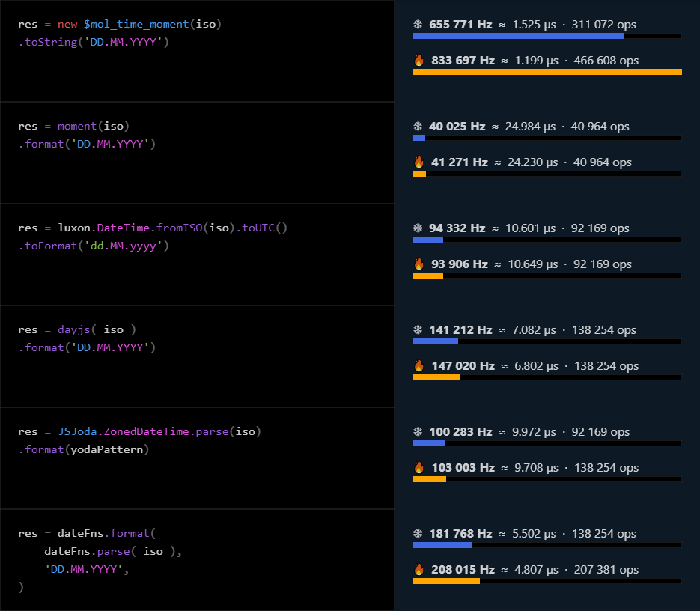Click the '9.708 µs' timing value
Screen dimensions: 700x611
click(536, 468)
